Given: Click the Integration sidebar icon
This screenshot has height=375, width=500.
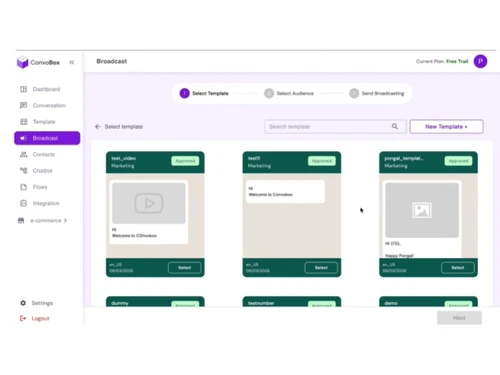Looking at the screenshot, I should click(23, 203).
